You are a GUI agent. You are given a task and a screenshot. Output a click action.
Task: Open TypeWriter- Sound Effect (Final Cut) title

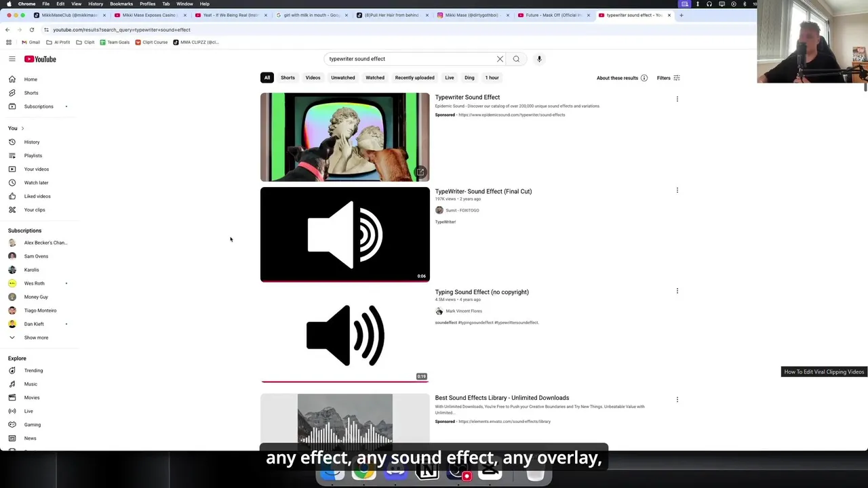[483, 191]
